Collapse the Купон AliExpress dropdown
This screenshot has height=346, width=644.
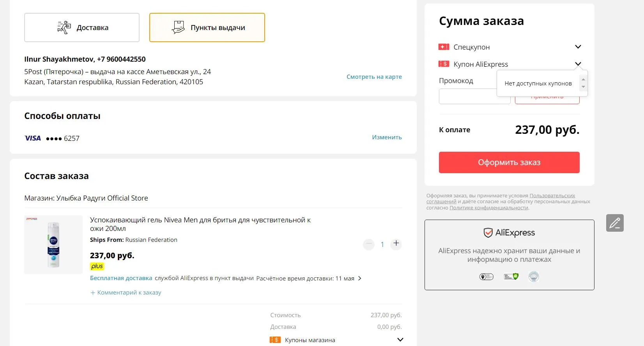[x=578, y=64]
